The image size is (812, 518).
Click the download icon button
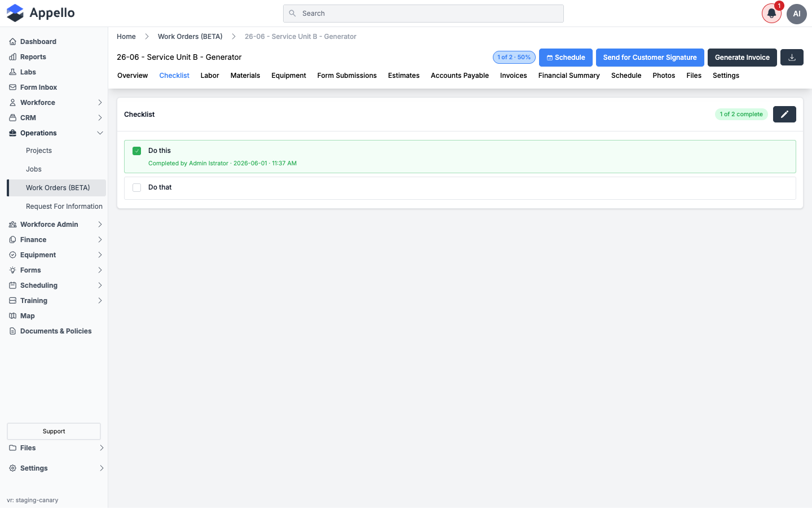coord(792,58)
